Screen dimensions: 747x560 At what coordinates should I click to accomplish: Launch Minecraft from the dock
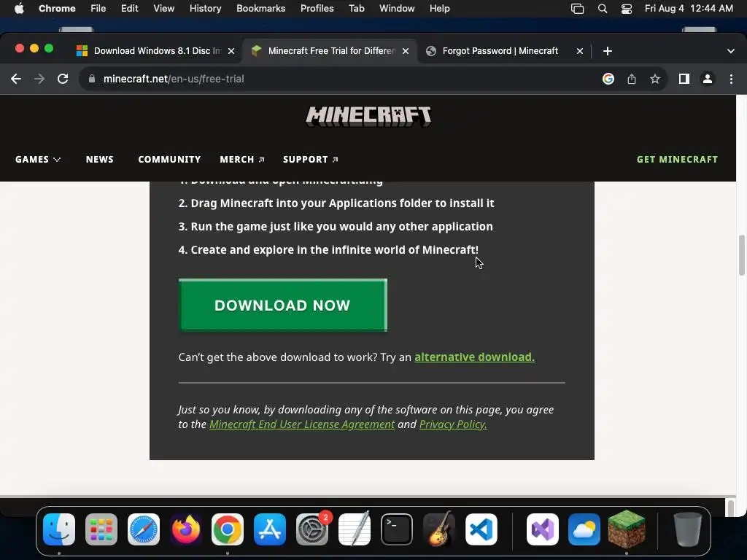(627, 529)
